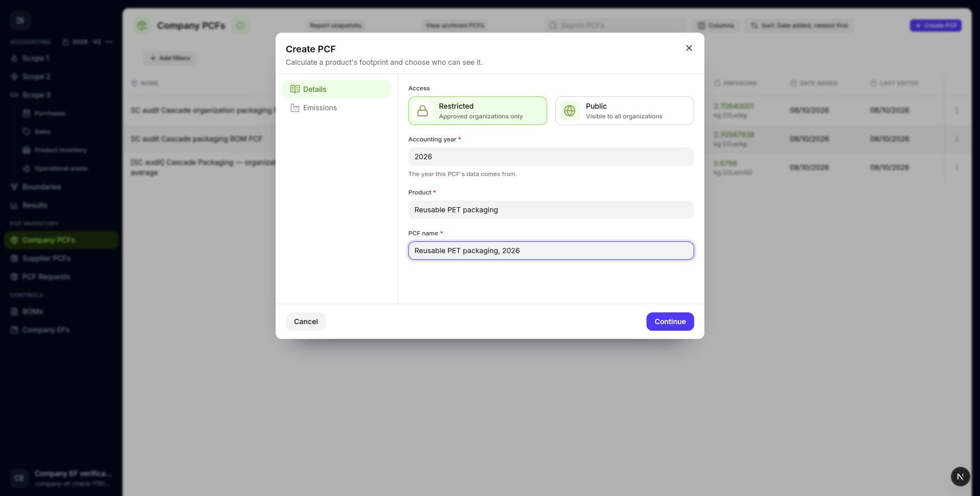Open the Details tab in dialog
Viewport: 980px width, 496px height.
336,89
